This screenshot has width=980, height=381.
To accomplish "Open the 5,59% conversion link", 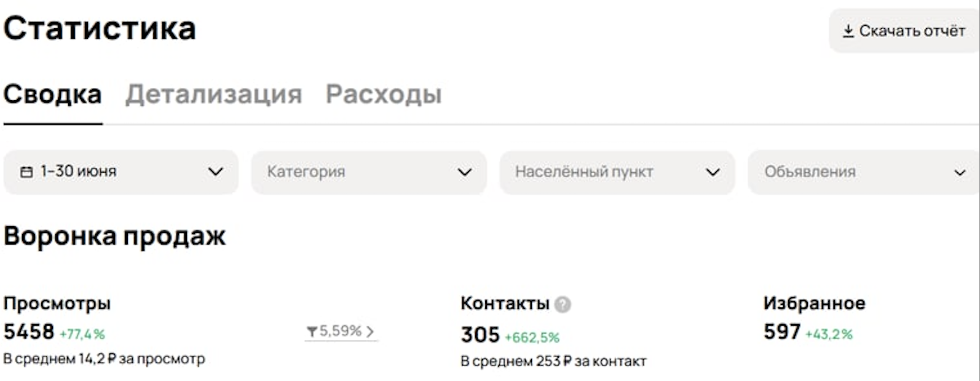I will tap(341, 332).
